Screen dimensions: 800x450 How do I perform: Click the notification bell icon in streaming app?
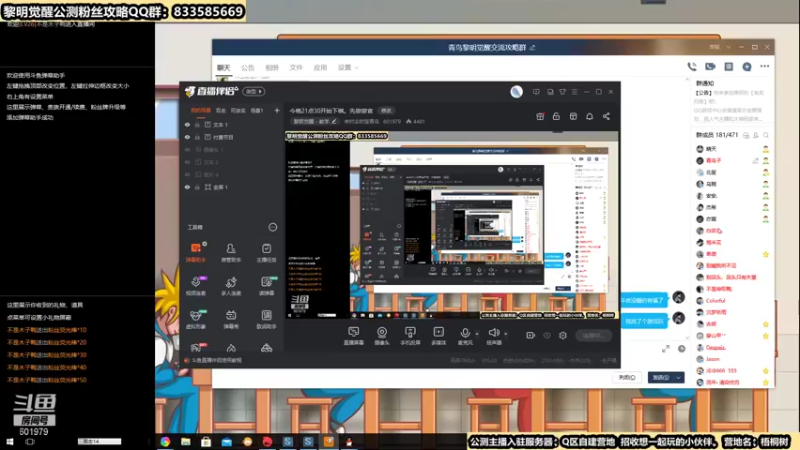589,116
